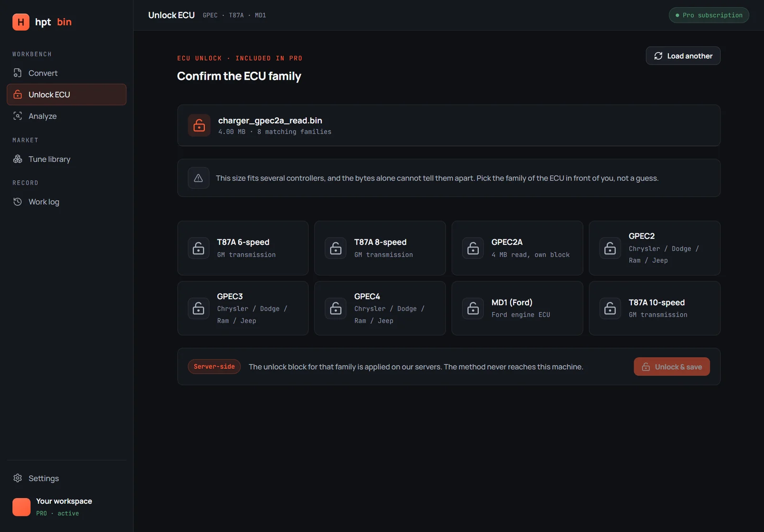Screen dimensions: 764x532
Task: Click the orange workspace avatar
Action: tap(21, 507)
